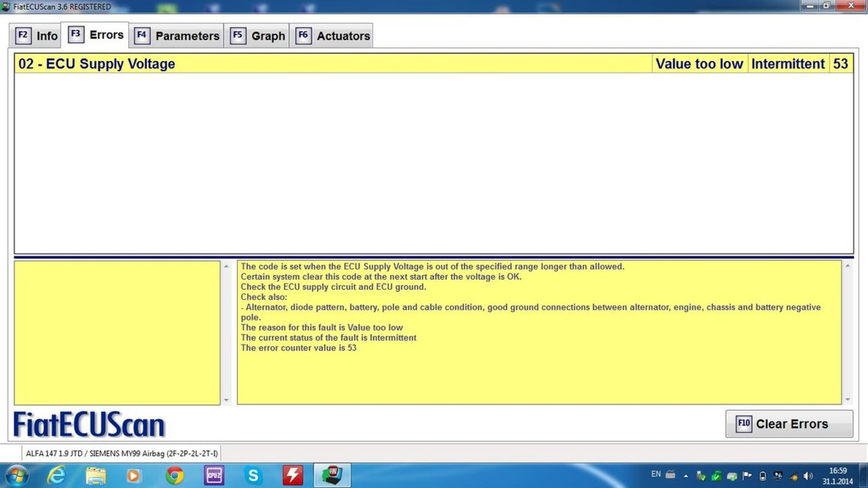Click the battery status tray icon
This screenshot has width=868, height=488.
(763, 476)
